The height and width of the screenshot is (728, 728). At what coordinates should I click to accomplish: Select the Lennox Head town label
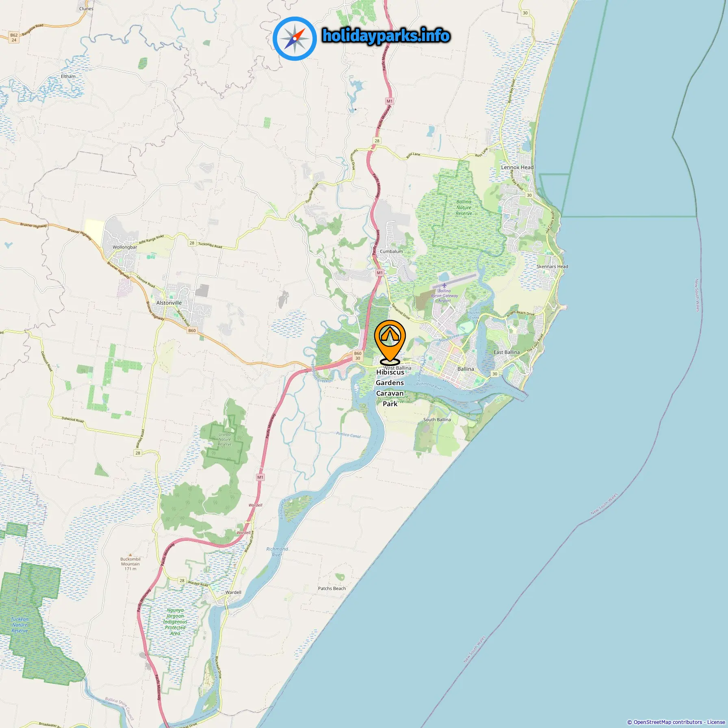(517, 167)
